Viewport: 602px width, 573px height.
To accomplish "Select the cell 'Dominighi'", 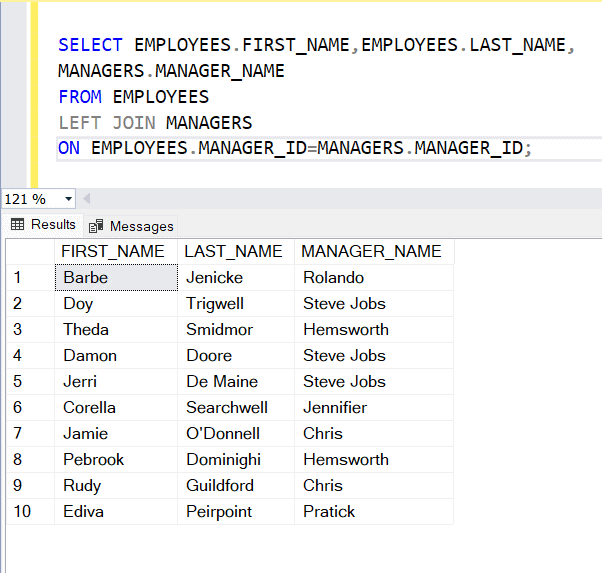I will (x=236, y=460).
